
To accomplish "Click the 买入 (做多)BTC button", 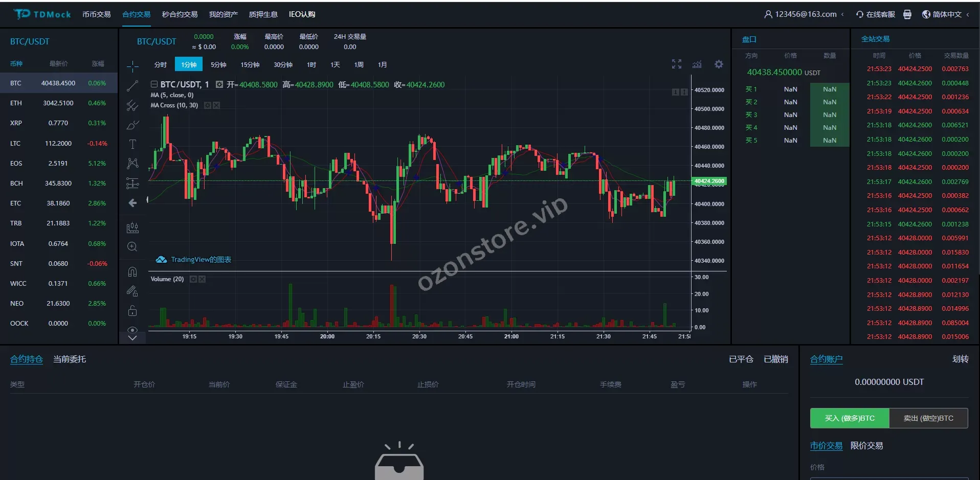I will pos(850,418).
